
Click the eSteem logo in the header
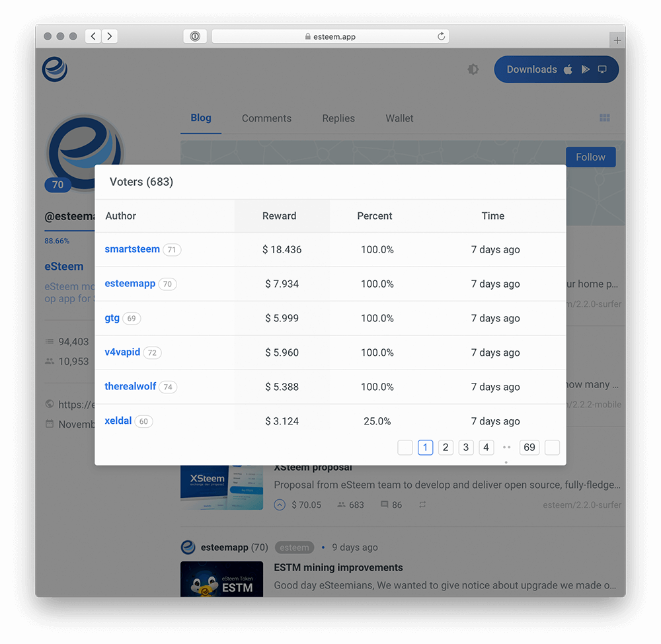(55, 69)
